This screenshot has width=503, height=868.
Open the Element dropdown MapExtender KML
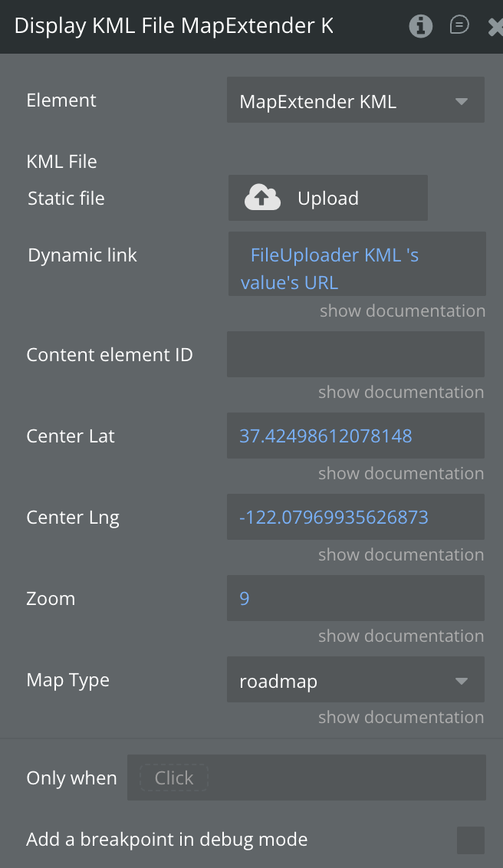point(355,101)
